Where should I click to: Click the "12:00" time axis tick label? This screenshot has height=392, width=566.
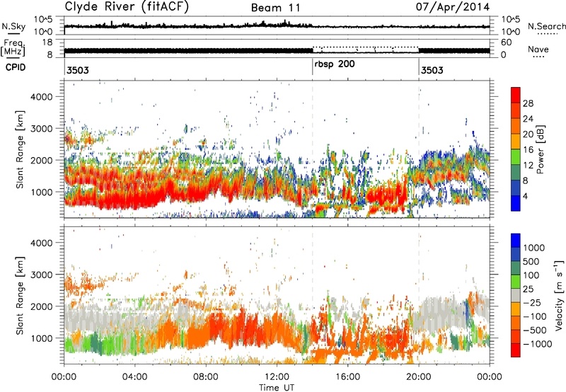point(277,377)
